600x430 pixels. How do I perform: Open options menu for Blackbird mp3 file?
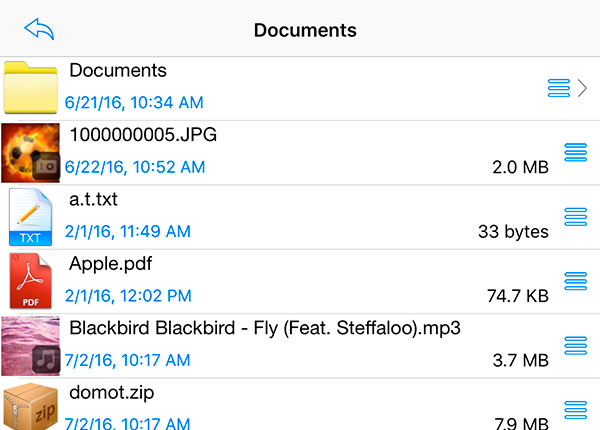click(x=575, y=345)
